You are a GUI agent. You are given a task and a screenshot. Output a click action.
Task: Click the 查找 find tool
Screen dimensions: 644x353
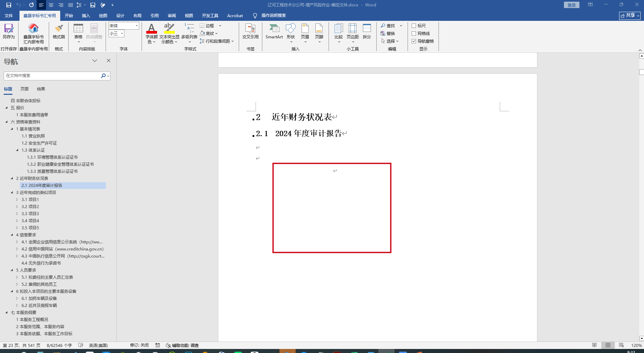(388, 26)
